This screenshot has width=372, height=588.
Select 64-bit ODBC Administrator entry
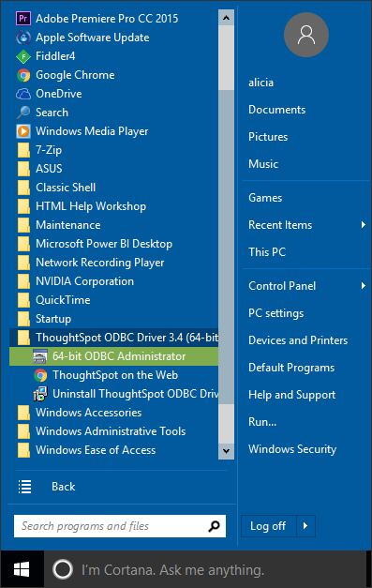[114, 356]
